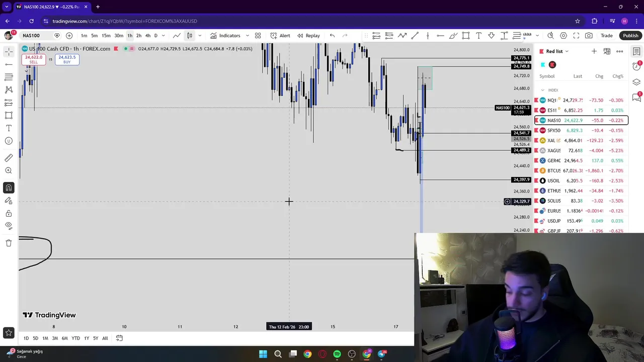Screen dimensions: 644x362
Task: Open chart style dropdown arrow
Action: point(200,36)
